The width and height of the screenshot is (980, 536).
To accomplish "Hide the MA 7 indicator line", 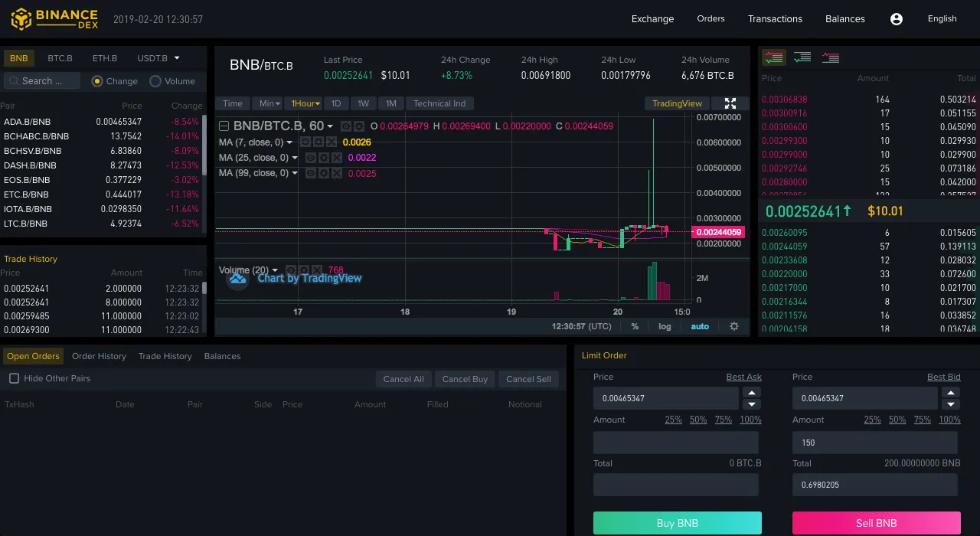I will tap(305, 142).
